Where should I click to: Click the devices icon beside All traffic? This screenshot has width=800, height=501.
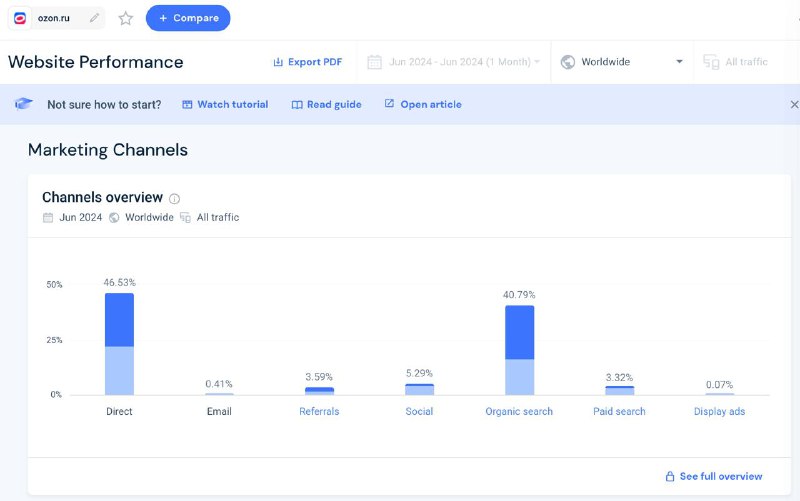coord(711,62)
